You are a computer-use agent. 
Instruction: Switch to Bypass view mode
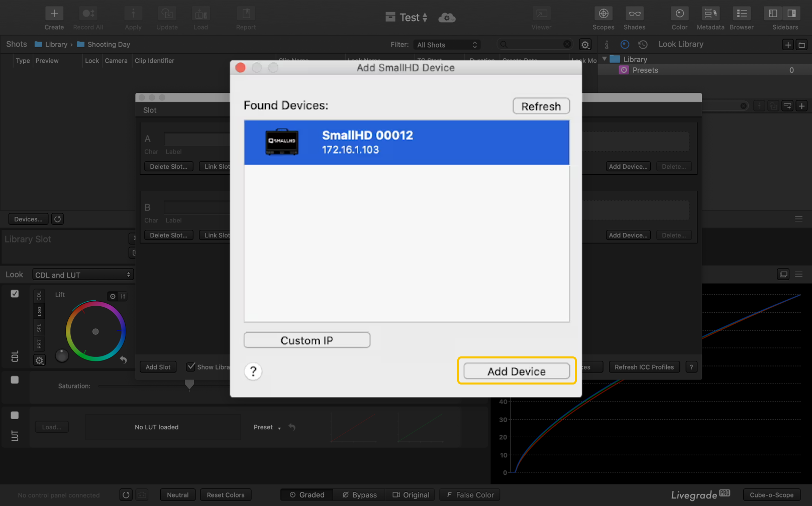tap(359, 495)
